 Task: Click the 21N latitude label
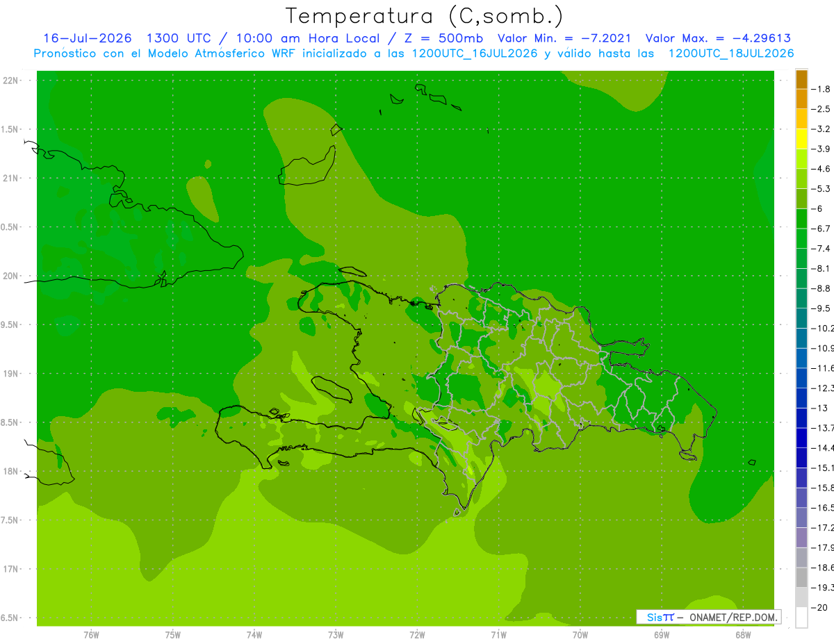(11, 178)
